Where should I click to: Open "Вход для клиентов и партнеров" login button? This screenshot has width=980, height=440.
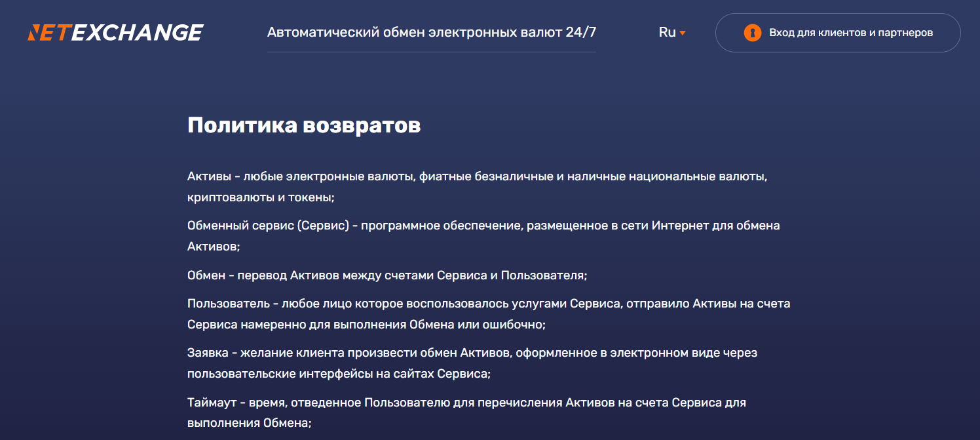click(x=838, y=33)
